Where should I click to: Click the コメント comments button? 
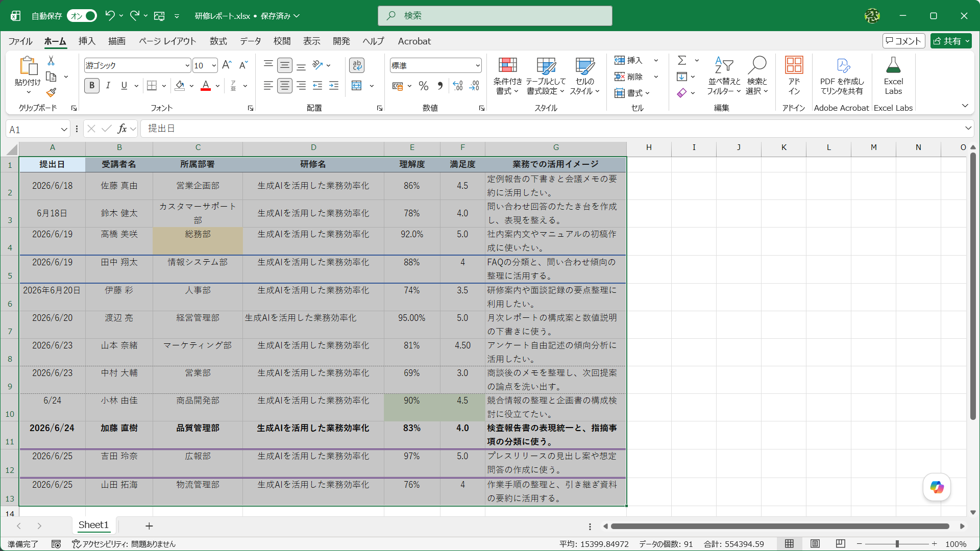pyautogui.click(x=904, y=41)
